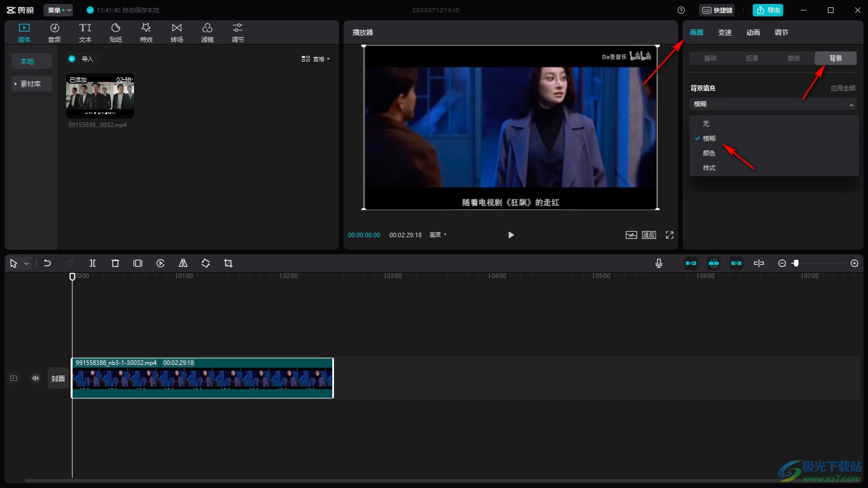The width and height of the screenshot is (868, 488).
Task: Toggle main track magnet snapping
Action: [x=691, y=263]
